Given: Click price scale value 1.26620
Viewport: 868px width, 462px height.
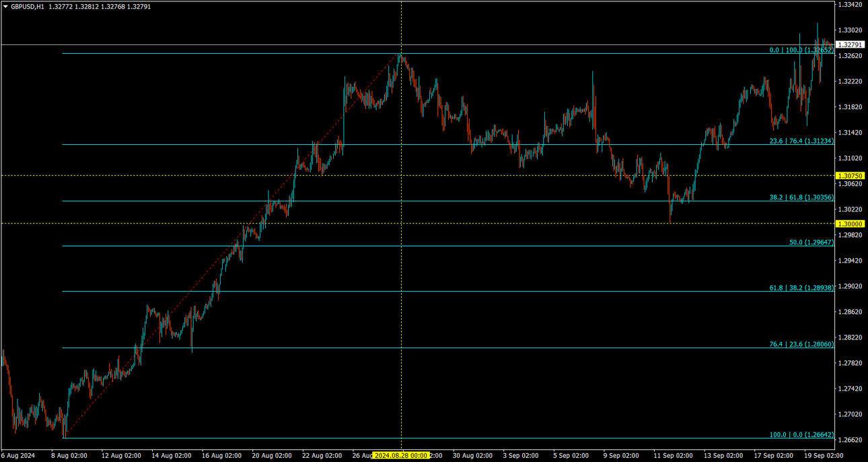Looking at the screenshot, I should [x=851, y=440].
